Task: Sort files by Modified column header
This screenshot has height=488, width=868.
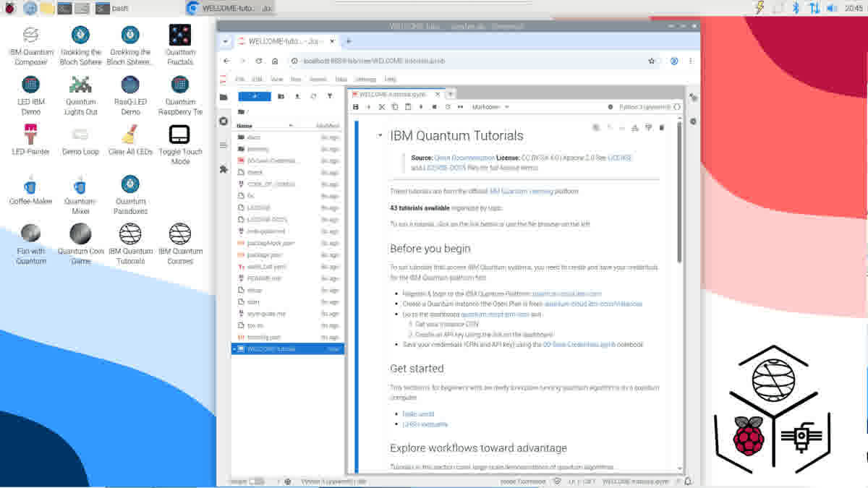Action: point(328,126)
